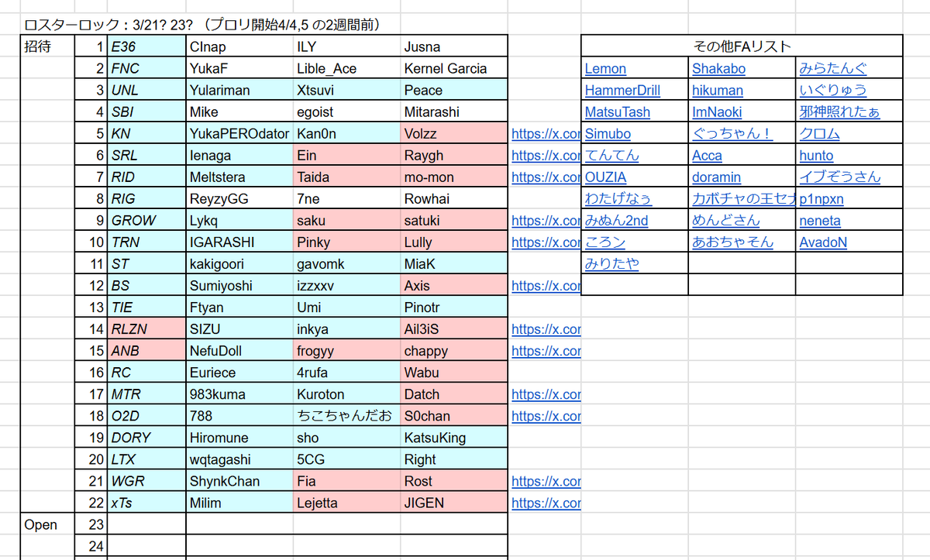Select the cell containing Lible_Ace
This screenshot has width=930, height=560.
click(x=347, y=68)
